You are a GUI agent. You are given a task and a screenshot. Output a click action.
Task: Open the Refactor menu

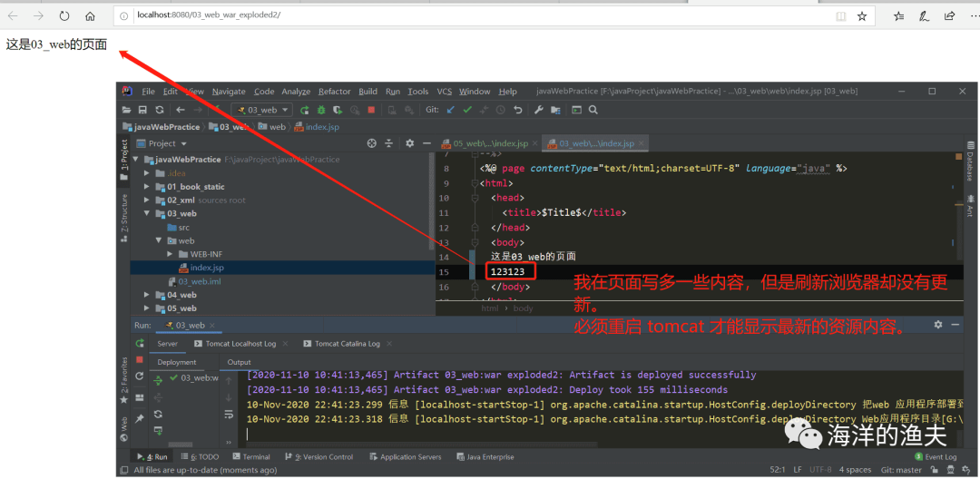334,92
